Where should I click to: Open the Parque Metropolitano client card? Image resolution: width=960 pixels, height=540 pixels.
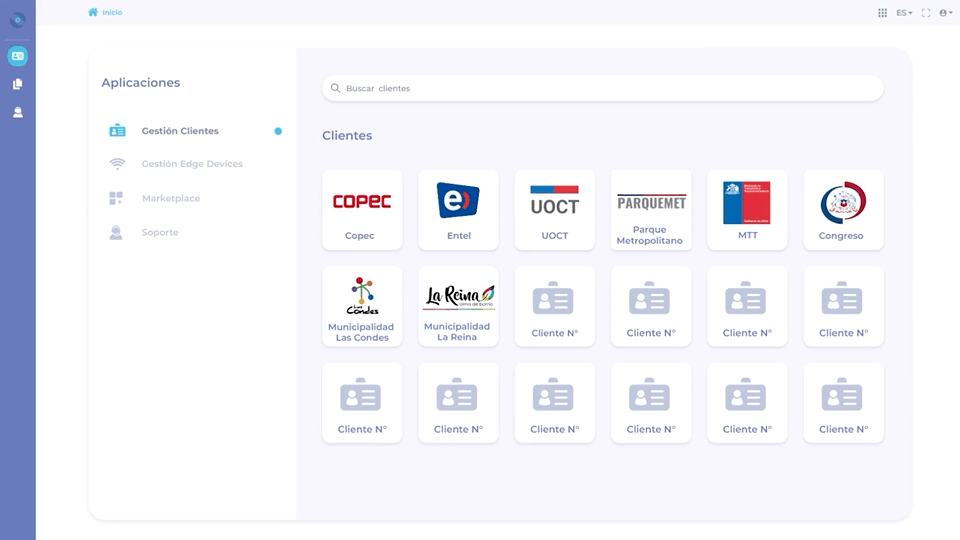651,210
